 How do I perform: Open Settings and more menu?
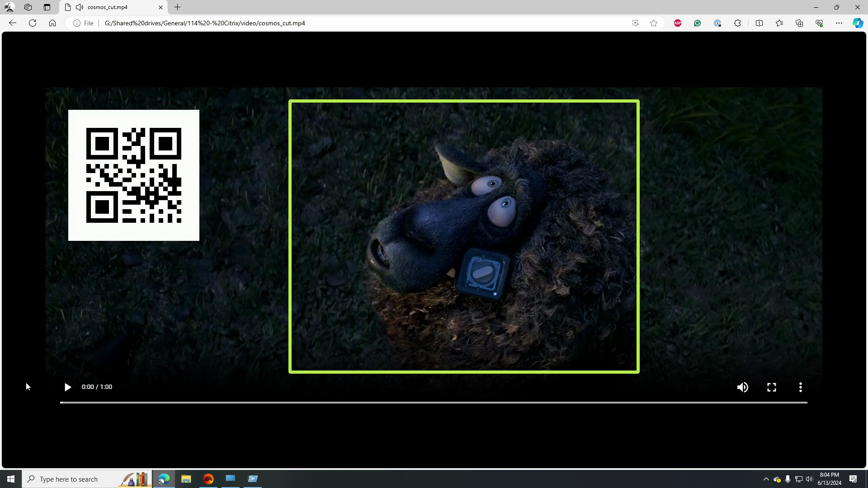coord(839,23)
